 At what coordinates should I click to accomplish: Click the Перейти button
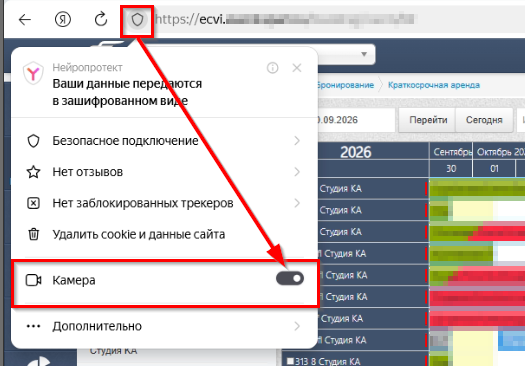pos(428,120)
